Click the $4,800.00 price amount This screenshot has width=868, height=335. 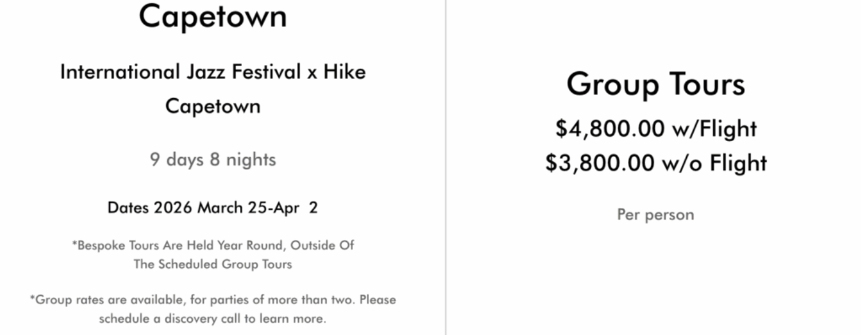[602, 129]
